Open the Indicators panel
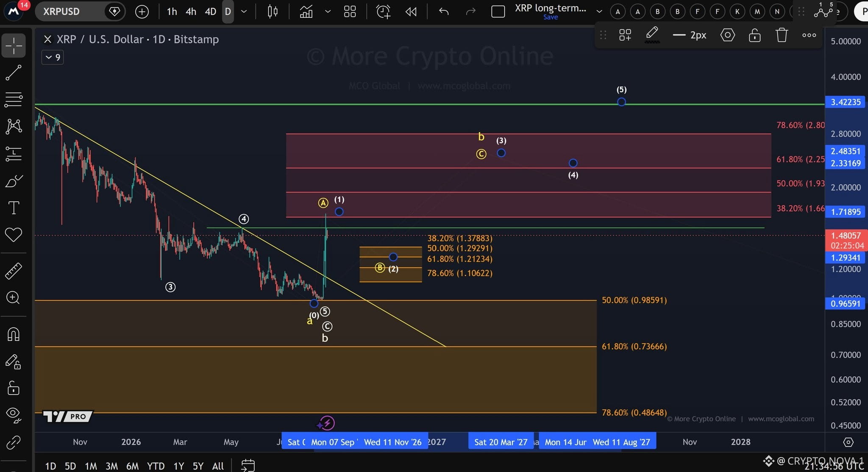Screen dimensions: 868x472 point(306,11)
